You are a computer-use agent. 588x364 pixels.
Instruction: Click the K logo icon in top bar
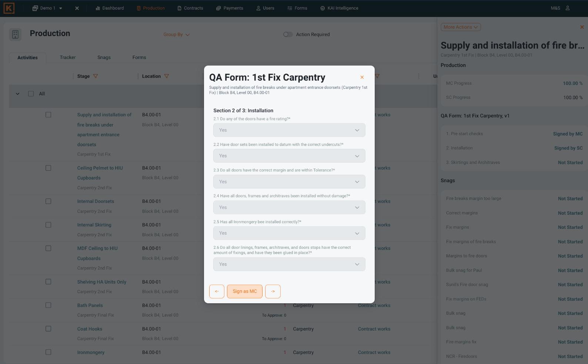pos(9,8)
